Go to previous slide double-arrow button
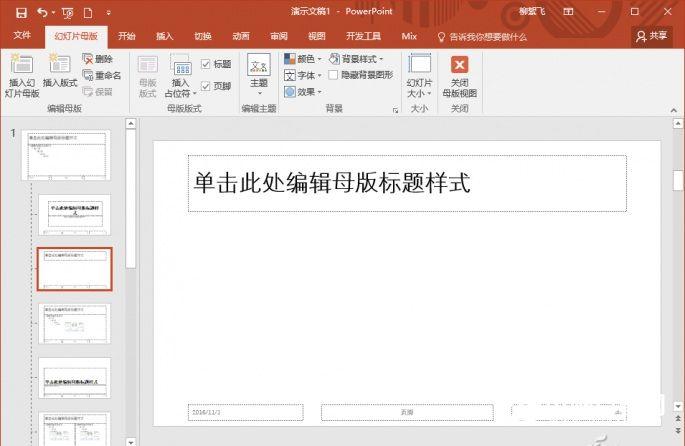685x446 pixels. tap(678, 418)
